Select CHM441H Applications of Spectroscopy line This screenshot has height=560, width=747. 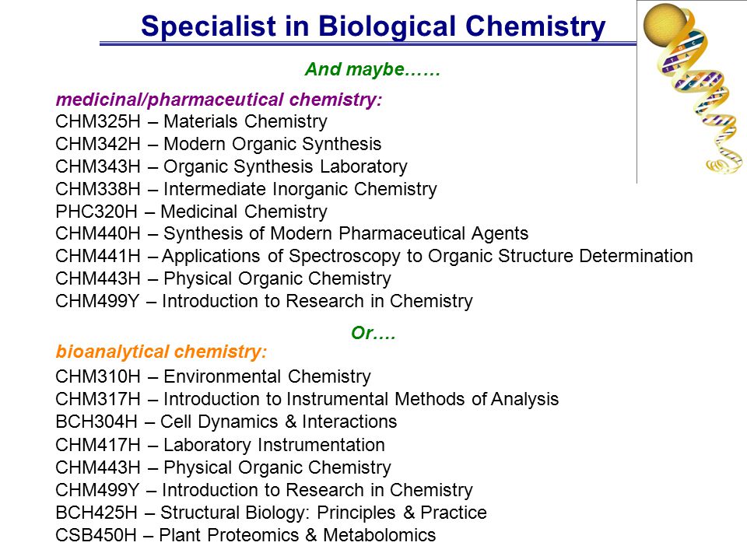point(374,256)
